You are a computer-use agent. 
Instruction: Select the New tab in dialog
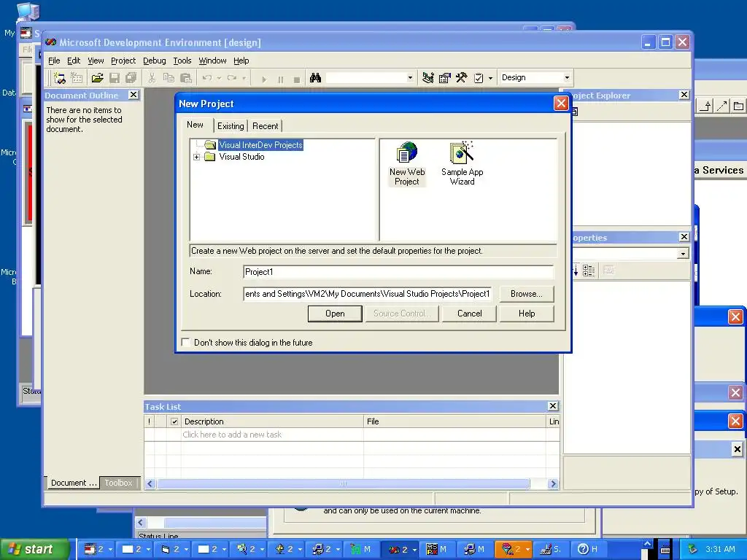[x=195, y=125]
